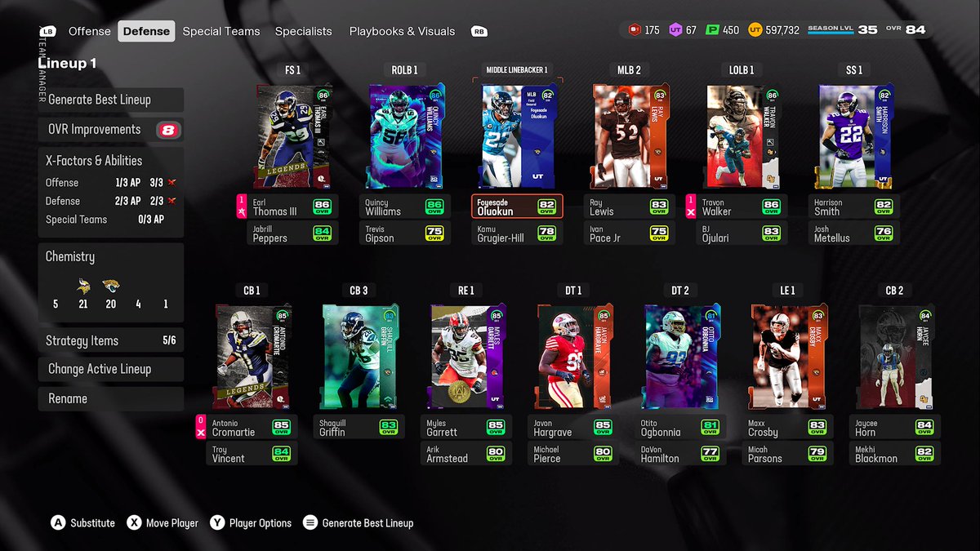Click Ray Lewis name row
980x551 pixels.
click(x=630, y=207)
